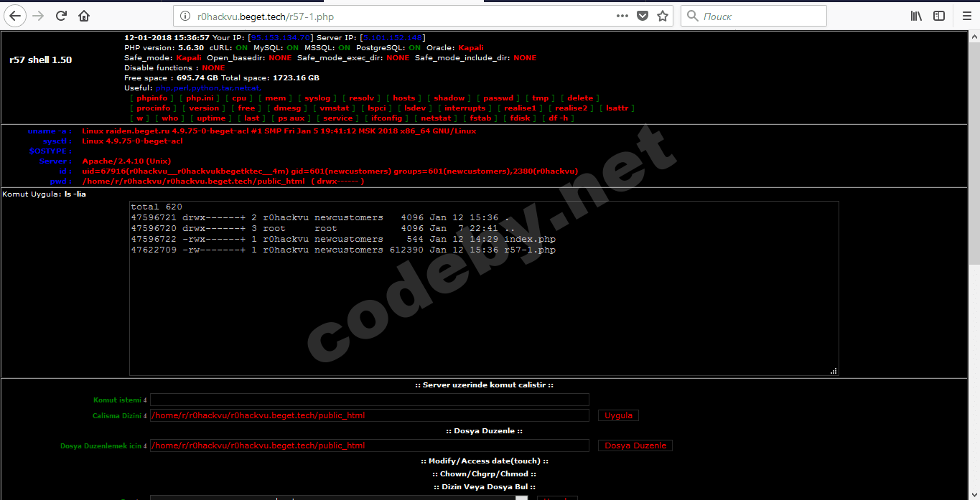Show site information icon in address bar
980x500 pixels.
click(185, 16)
